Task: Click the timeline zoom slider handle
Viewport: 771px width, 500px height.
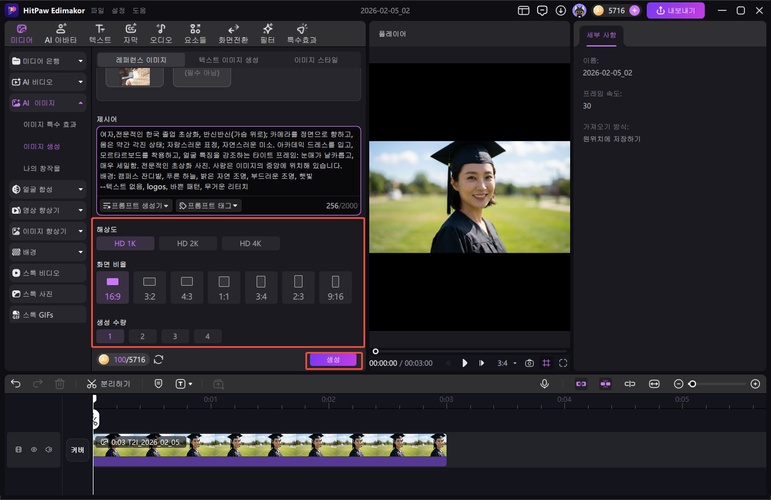Action: tap(692, 384)
